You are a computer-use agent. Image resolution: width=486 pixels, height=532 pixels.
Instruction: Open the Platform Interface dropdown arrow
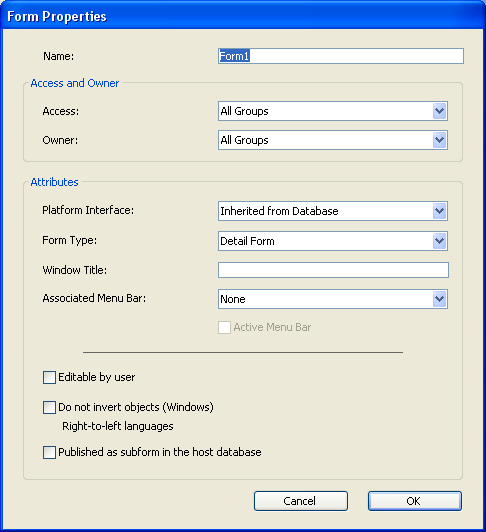click(440, 211)
